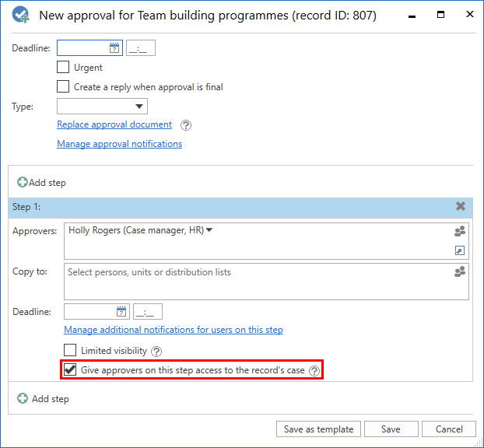Viewport: 484px width, 448px height.
Task: Click the expand approvers field icon
Action: [460, 250]
